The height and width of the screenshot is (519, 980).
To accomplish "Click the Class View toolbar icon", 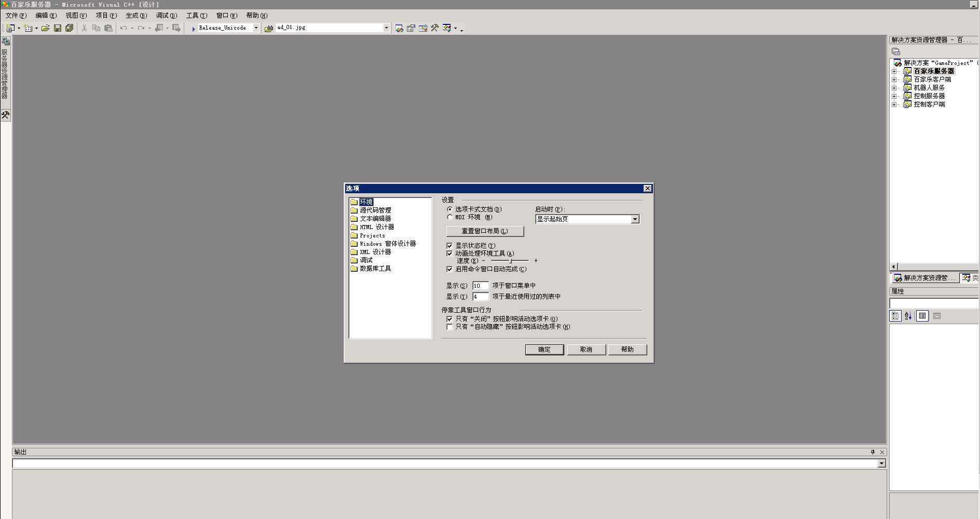I will [x=447, y=28].
